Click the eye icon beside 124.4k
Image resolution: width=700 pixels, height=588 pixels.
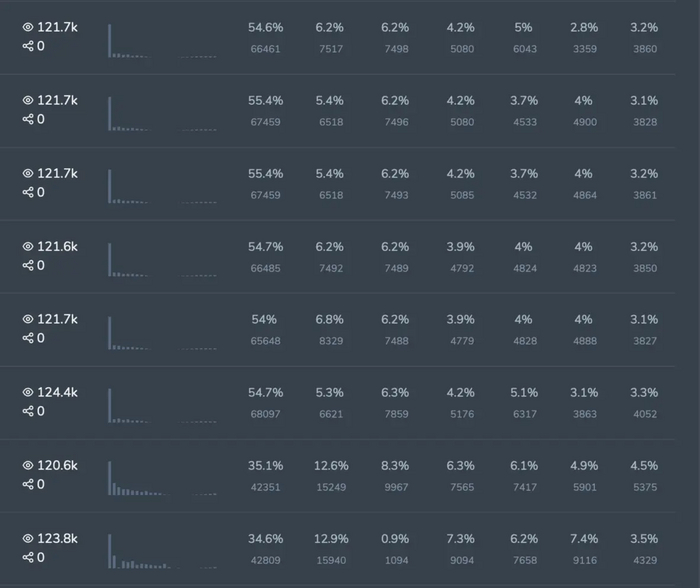point(28,393)
